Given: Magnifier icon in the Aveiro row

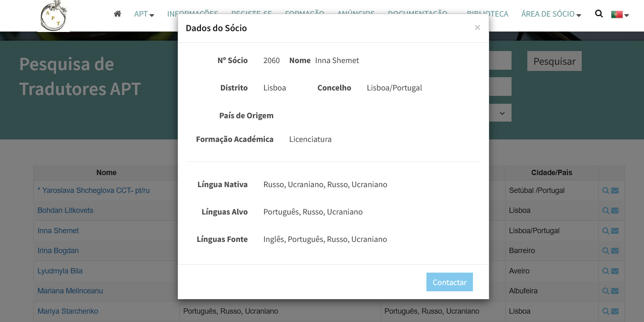Looking at the screenshot, I should pyautogui.click(x=606, y=271).
